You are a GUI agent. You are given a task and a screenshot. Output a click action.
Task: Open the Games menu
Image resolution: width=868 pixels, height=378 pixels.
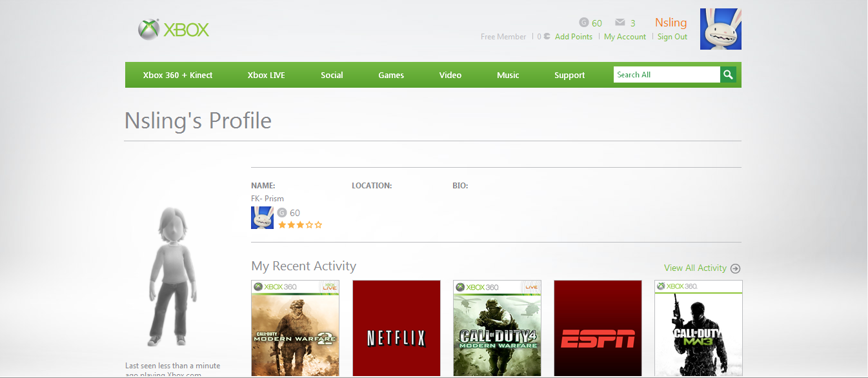tap(391, 75)
